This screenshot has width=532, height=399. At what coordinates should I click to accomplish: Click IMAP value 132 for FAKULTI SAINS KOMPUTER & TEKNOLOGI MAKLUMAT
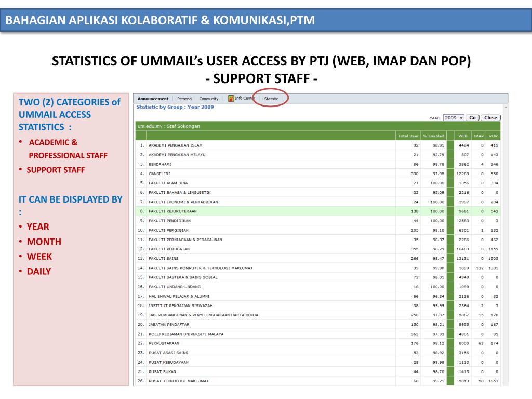480,268
